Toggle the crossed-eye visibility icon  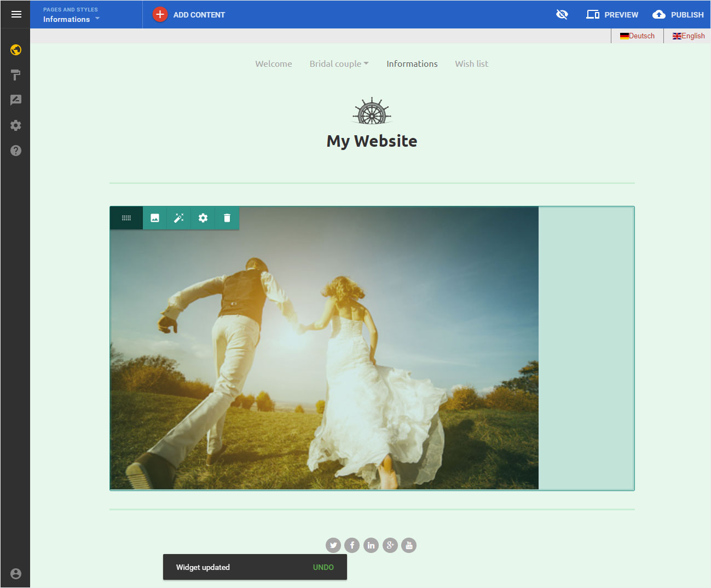[x=562, y=14]
